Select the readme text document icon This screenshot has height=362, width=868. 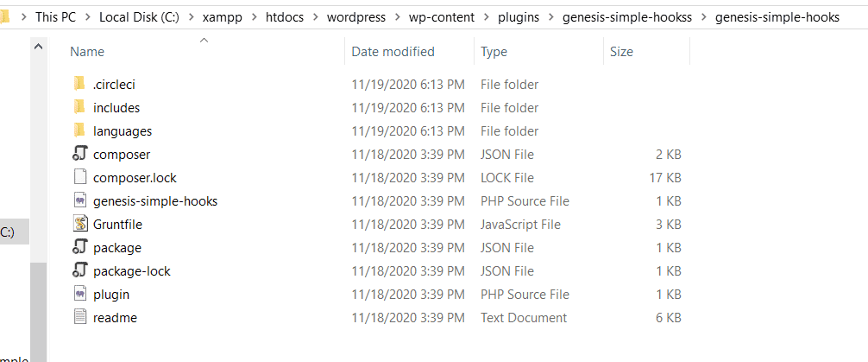click(80, 317)
